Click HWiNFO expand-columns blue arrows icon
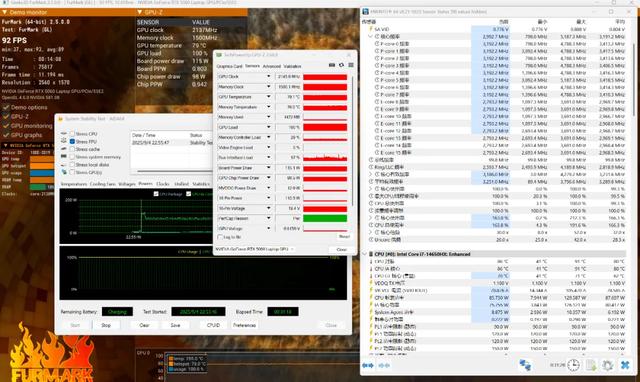This screenshot has height=382, width=640. (368, 365)
